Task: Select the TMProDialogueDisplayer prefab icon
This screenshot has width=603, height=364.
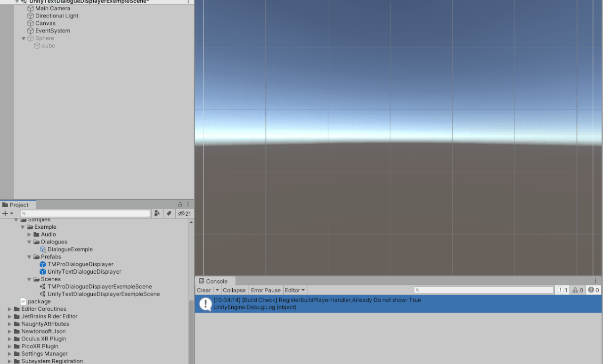Action: [42, 264]
